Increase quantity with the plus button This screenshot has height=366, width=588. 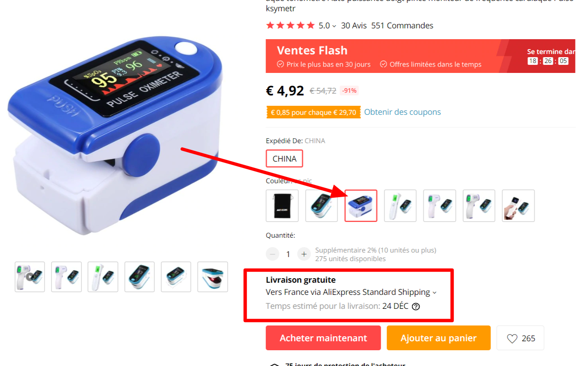pos(304,254)
